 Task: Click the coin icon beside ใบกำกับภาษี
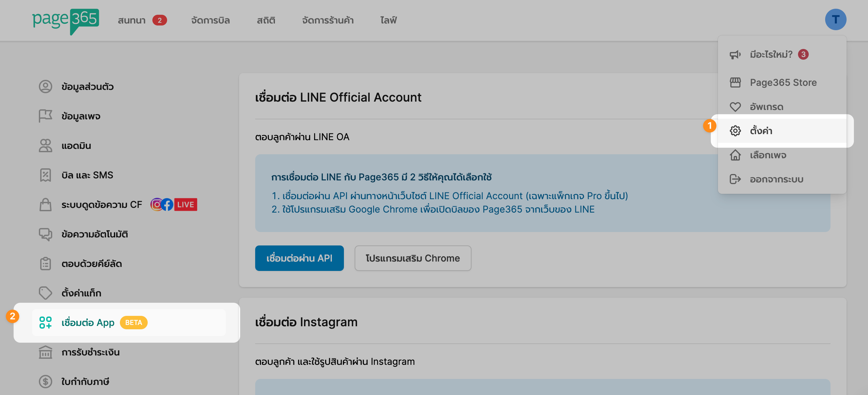45,382
